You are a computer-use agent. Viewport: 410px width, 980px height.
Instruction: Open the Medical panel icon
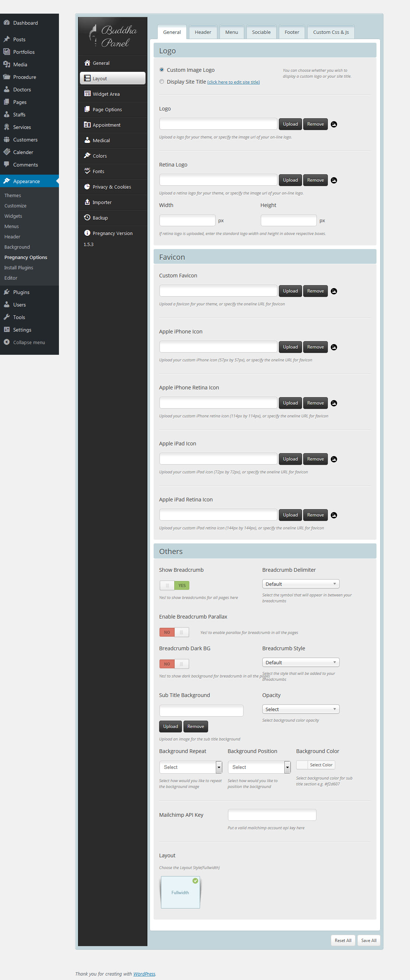point(87,140)
